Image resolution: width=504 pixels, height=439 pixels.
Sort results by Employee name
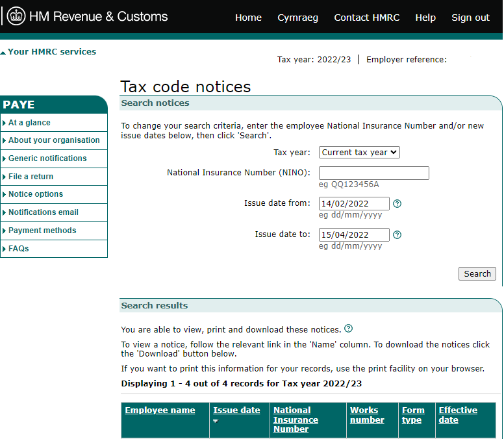[x=160, y=410]
